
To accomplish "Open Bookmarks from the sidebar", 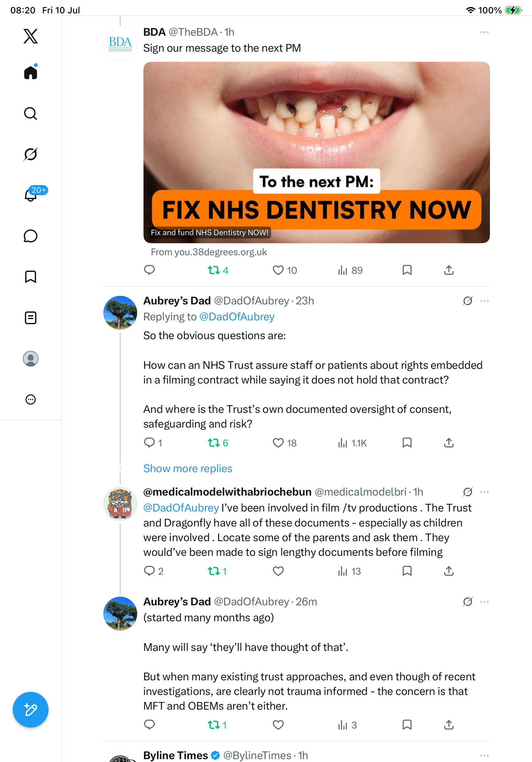I will pos(31,277).
